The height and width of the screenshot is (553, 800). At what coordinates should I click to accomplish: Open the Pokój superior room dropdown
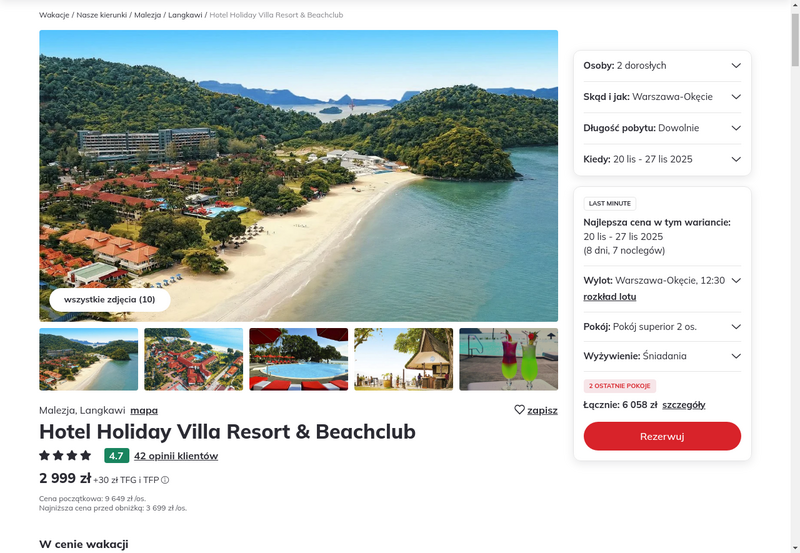(x=662, y=327)
